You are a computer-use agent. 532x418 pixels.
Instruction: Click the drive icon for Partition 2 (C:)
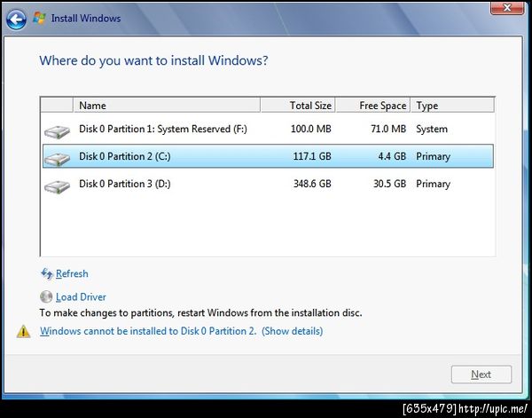[x=57, y=159]
